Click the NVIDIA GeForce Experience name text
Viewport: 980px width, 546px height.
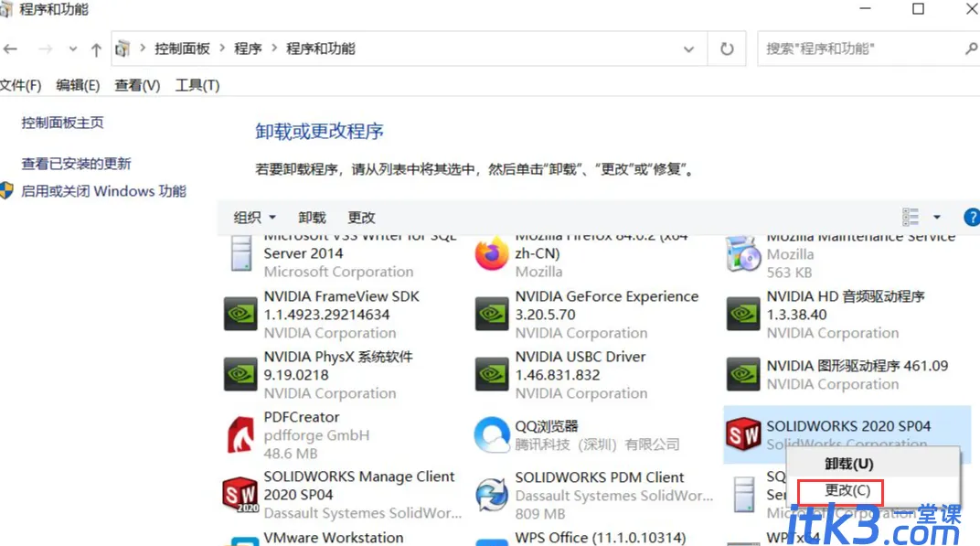607,296
